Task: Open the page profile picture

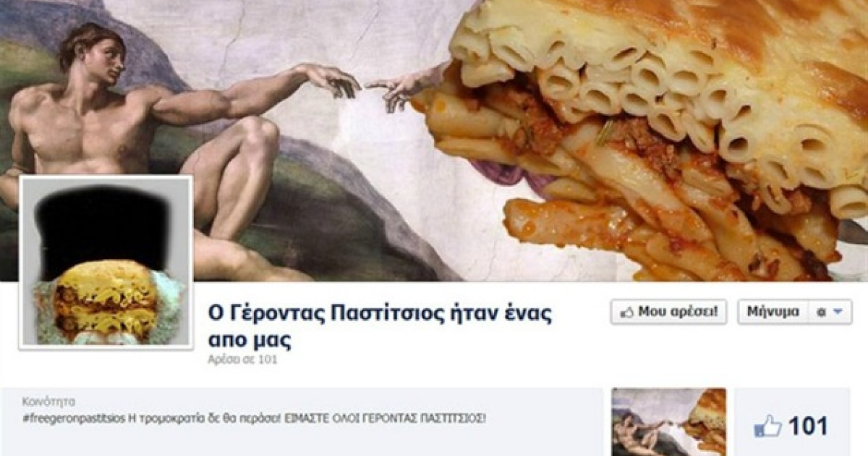Action: pyautogui.click(x=106, y=262)
